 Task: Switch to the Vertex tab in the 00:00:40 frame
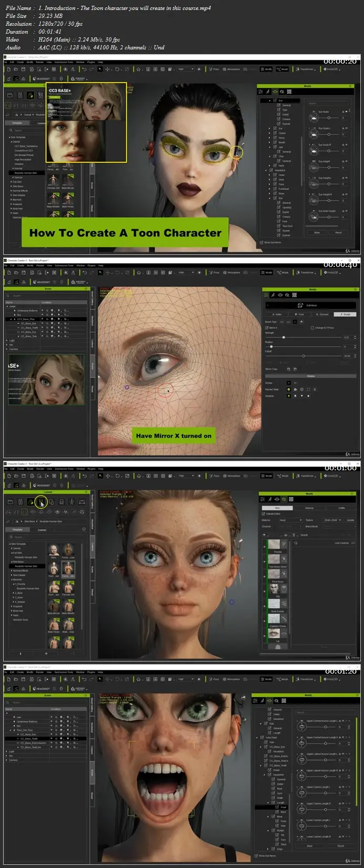277,314
